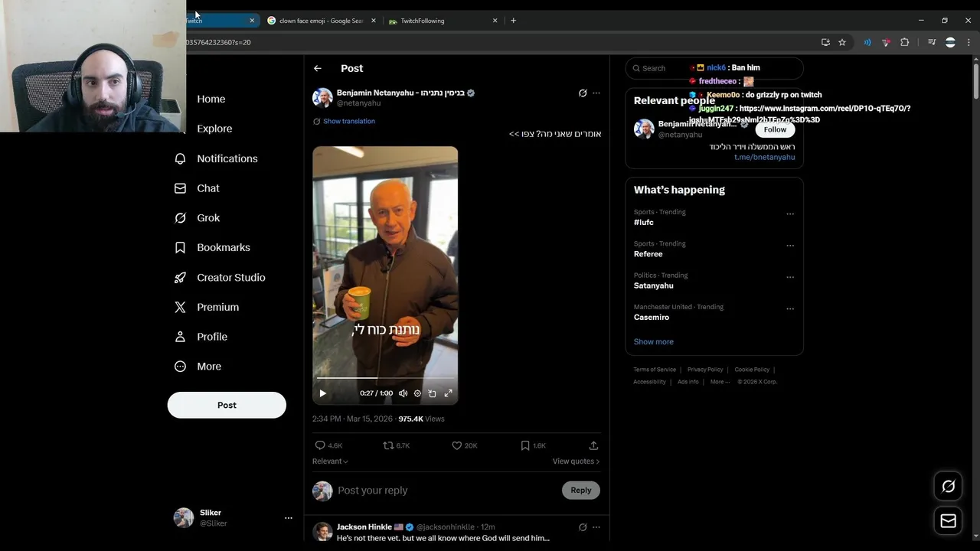Open Premium X logo item
The image size is (980, 551).
tap(180, 307)
